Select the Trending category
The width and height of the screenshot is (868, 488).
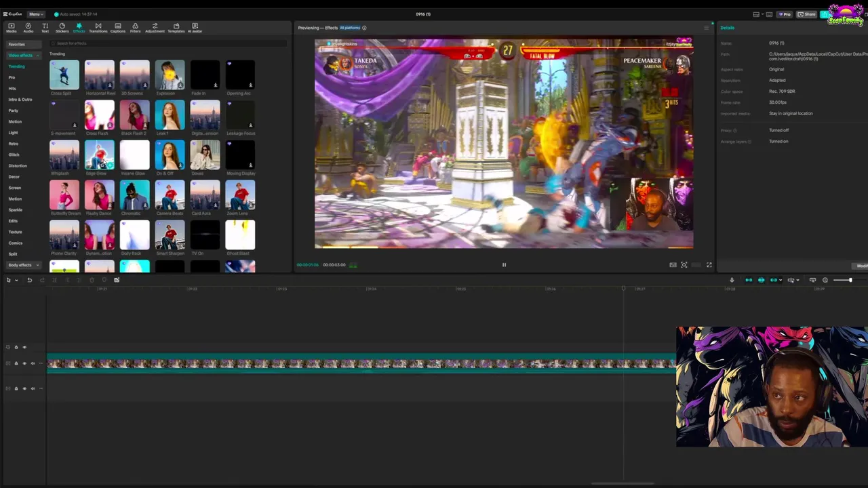click(x=16, y=66)
